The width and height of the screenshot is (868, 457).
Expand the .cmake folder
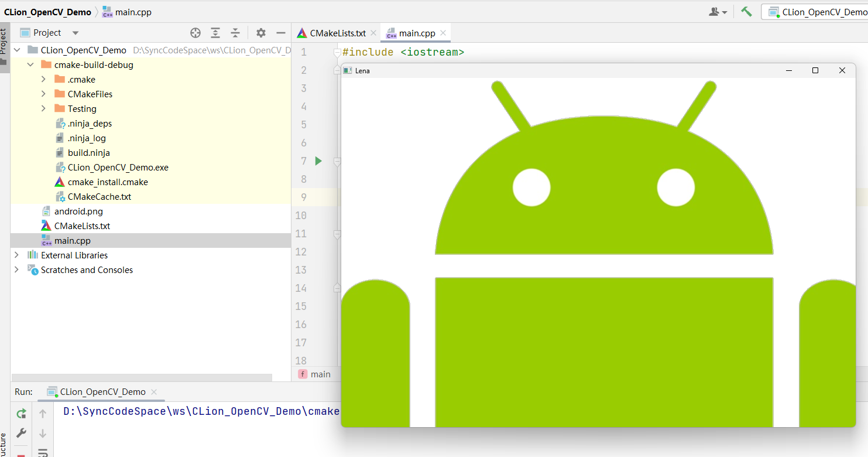coord(44,79)
